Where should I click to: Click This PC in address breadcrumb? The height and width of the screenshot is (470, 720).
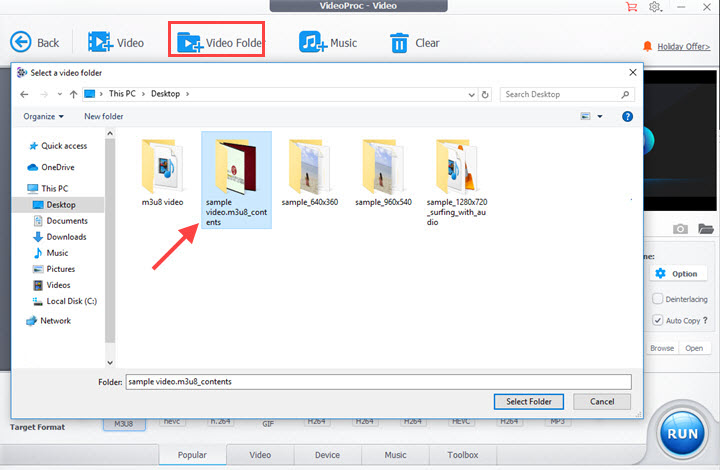(x=122, y=94)
